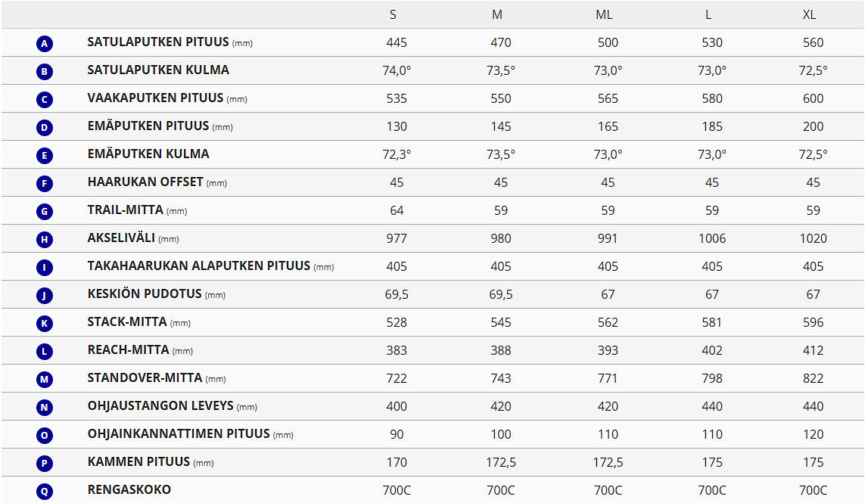Click the 172,5 crank length for ML
Viewport: 868px width, 503px height.
pos(608,462)
